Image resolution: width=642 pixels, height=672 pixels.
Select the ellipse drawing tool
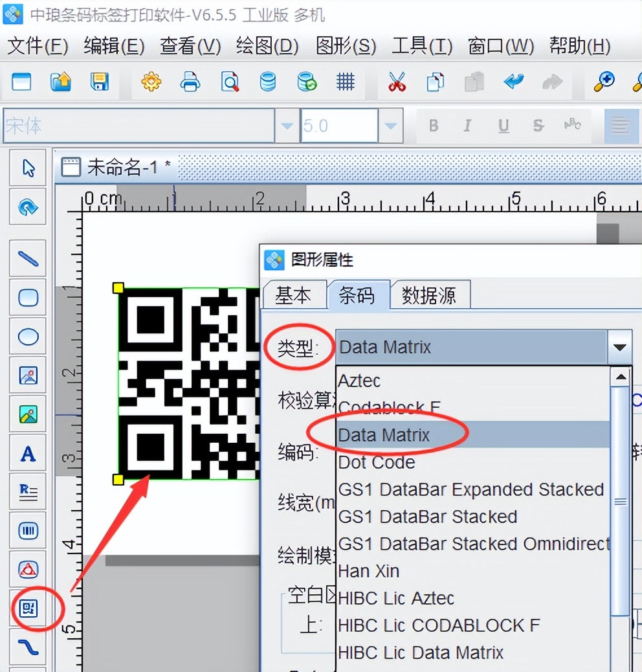pyautogui.click(x=28, y=337)
